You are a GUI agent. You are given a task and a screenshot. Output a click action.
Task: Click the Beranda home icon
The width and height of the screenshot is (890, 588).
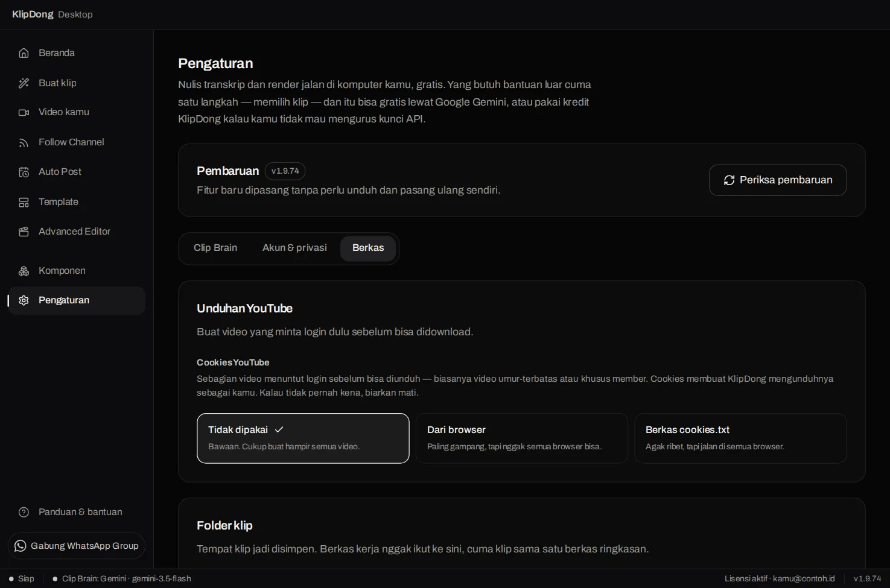pyautogui.click(x=24, y=53)
